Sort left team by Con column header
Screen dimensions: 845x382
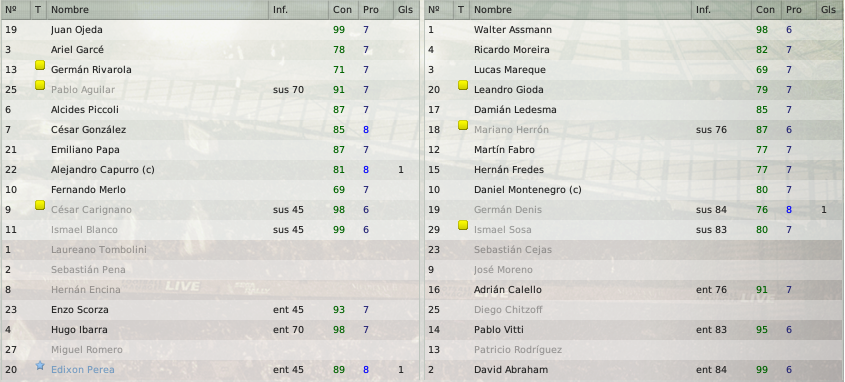(343, 10)
